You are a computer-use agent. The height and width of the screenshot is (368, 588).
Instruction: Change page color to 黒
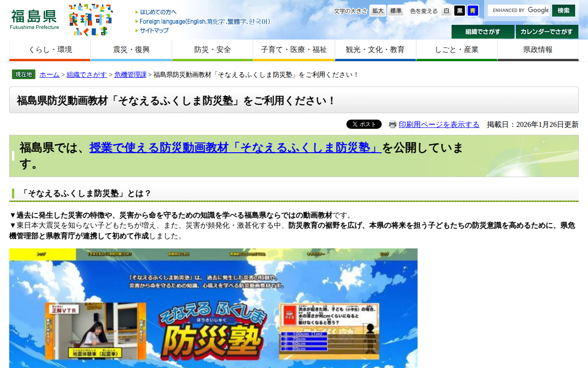coord(459,10)
